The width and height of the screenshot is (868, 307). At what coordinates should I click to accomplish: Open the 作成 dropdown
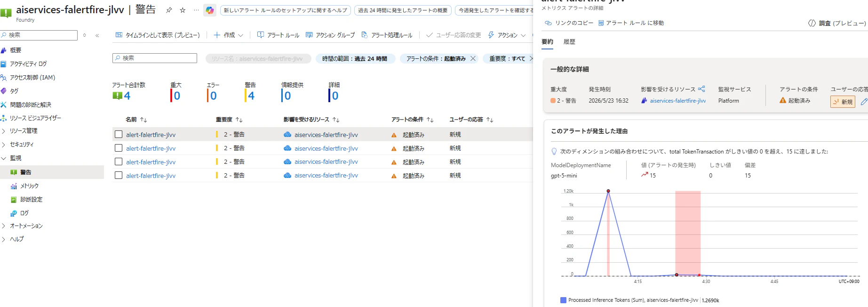[229, 35]
